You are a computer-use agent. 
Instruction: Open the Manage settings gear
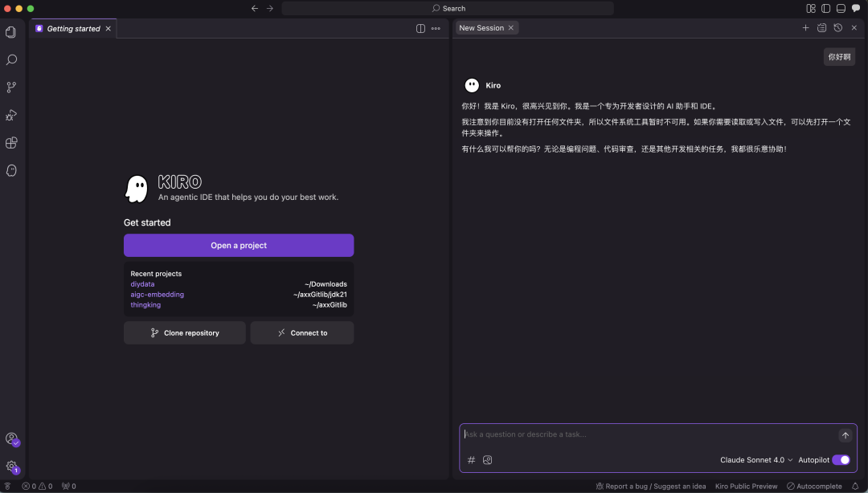click(11, 467)
